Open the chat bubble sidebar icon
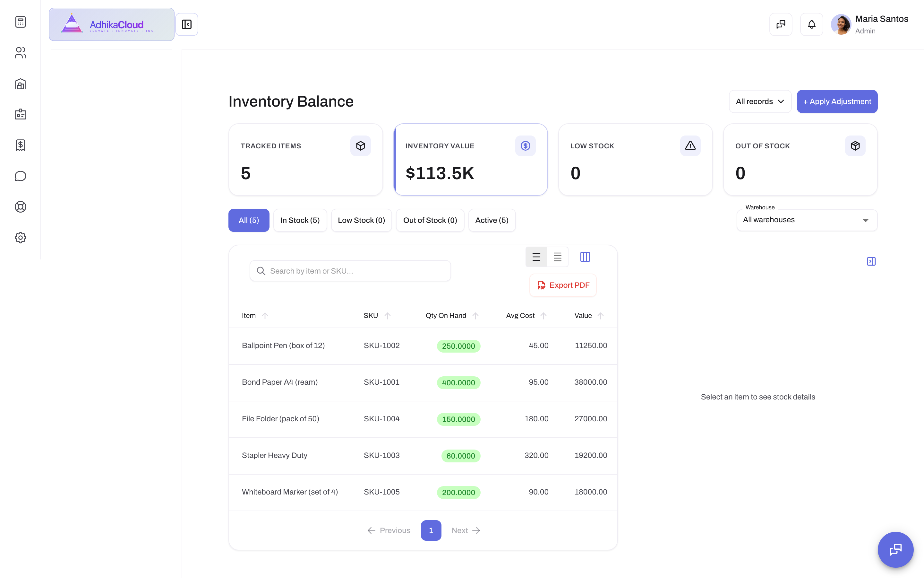The height and width of the screenshot is (578, 924). click(x=20, y=176)
